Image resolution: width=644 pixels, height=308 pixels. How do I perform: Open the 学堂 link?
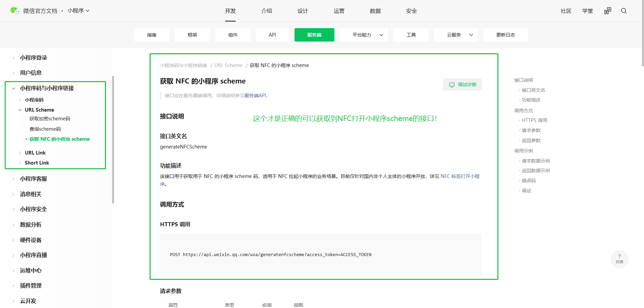tap(588, 11)
